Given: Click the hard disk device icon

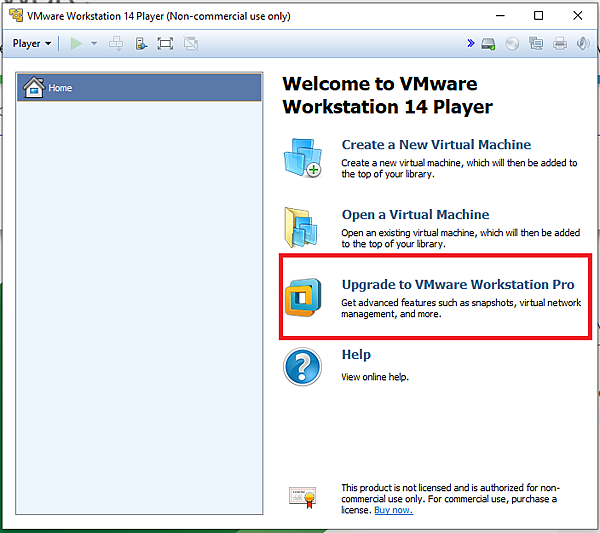Looking at the screenshot, I should tap(488, 44).
